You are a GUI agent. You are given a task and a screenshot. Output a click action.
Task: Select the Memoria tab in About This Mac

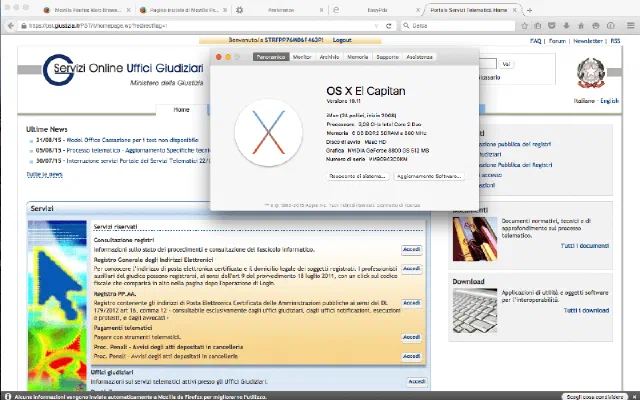pyautogui.click(x=358, y=57)
